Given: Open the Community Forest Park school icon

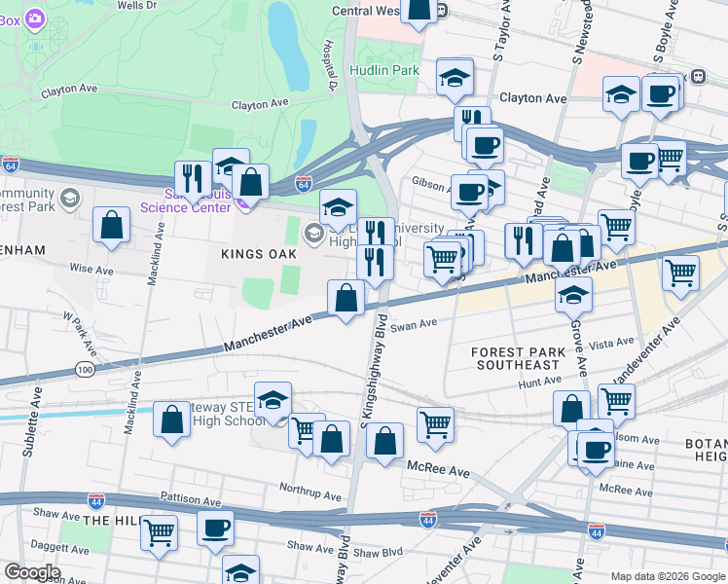Looking at the screenshot, I should click(70, 199).
